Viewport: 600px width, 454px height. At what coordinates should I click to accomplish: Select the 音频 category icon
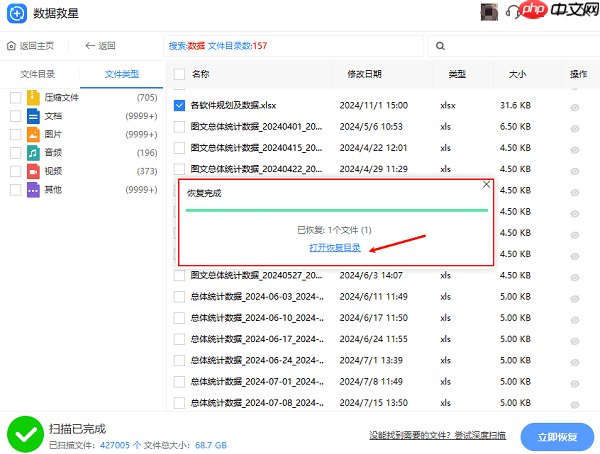coord(33,152)
